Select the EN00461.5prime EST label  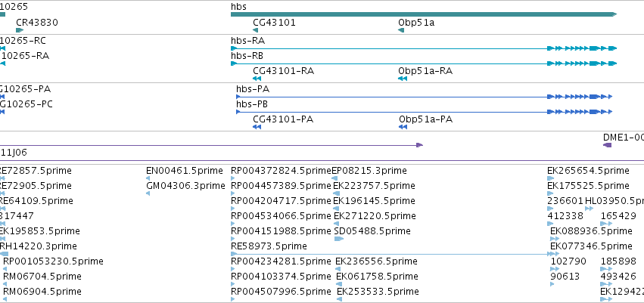185,171
